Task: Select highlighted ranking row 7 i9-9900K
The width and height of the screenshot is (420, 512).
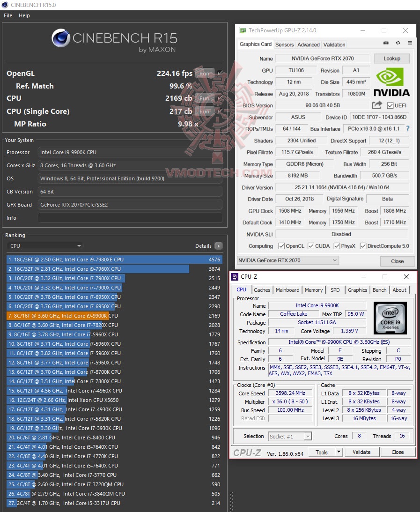Action: coord(114,316)
